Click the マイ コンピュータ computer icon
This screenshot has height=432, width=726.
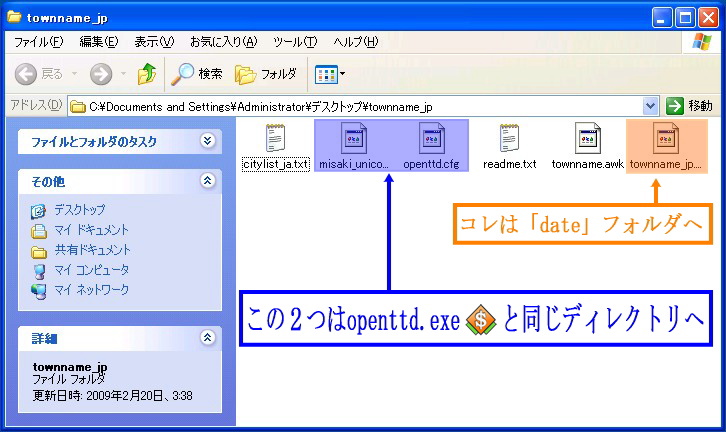click(x=40, y=272)
